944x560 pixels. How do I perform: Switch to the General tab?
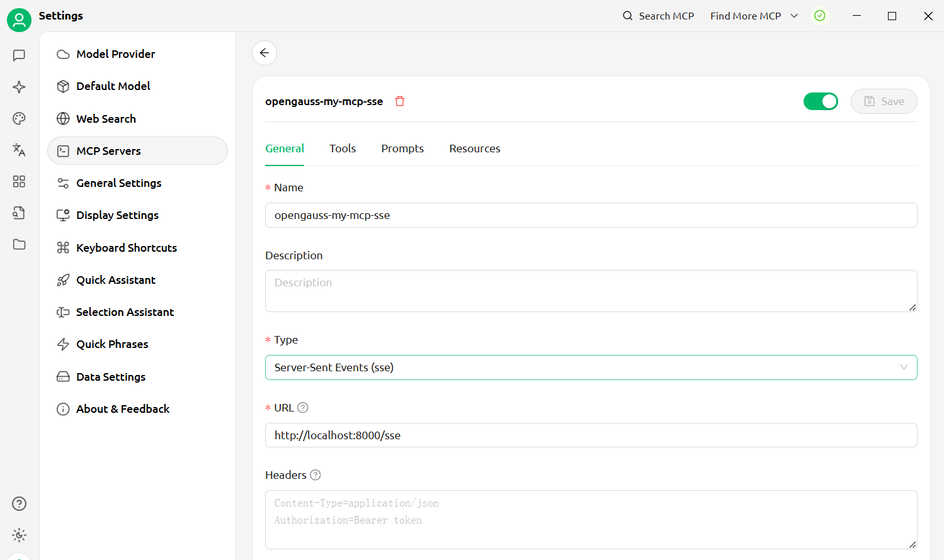(285, 148)
